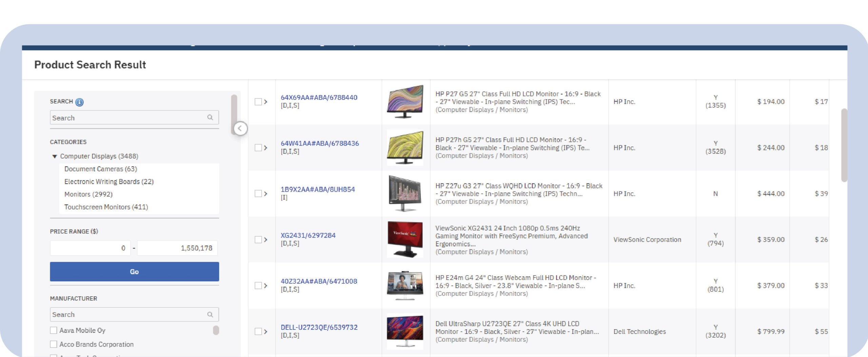Click the Dell UltraSharp U2723QE product image
The width and height of the screenshot is (868, 357).
pyautogui.click(x=406, y=331)
